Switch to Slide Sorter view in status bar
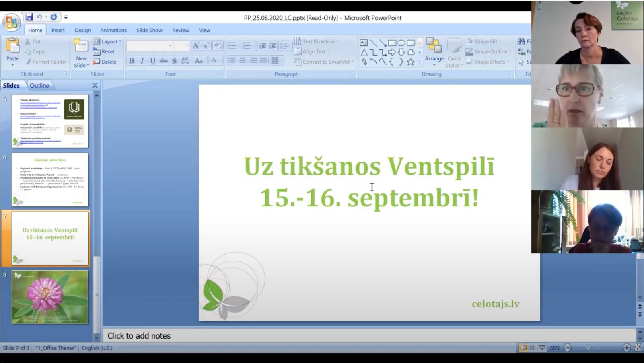 tap(533, 348)
